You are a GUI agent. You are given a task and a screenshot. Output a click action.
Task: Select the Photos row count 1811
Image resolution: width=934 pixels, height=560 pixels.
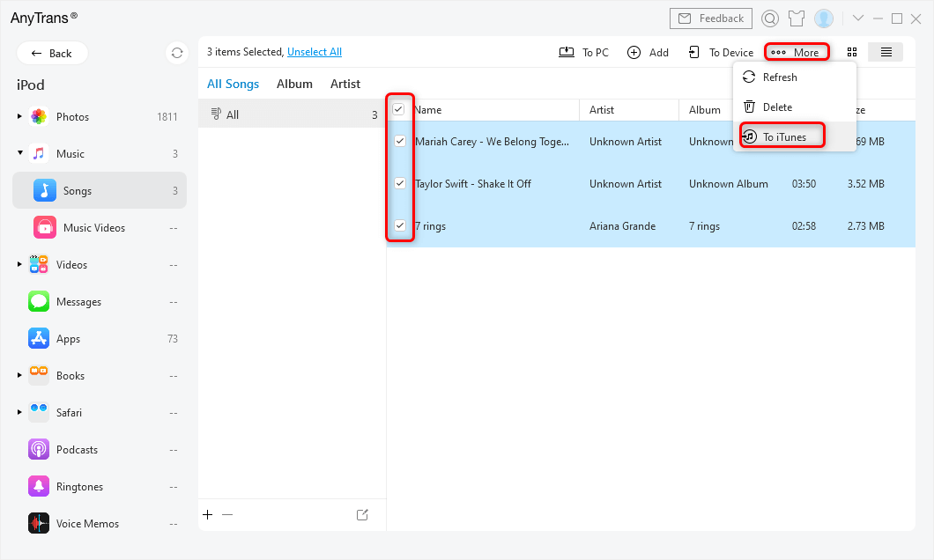pos(167,116)
